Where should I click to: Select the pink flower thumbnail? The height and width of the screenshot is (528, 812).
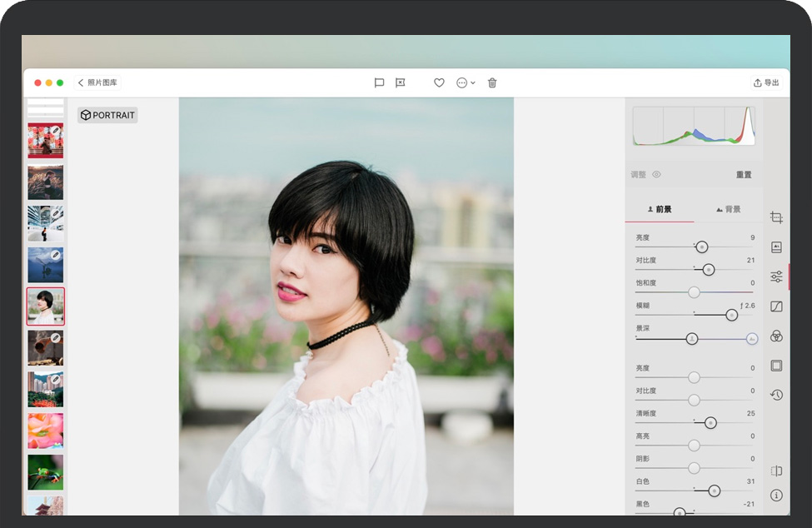click(x=45, y=431)
